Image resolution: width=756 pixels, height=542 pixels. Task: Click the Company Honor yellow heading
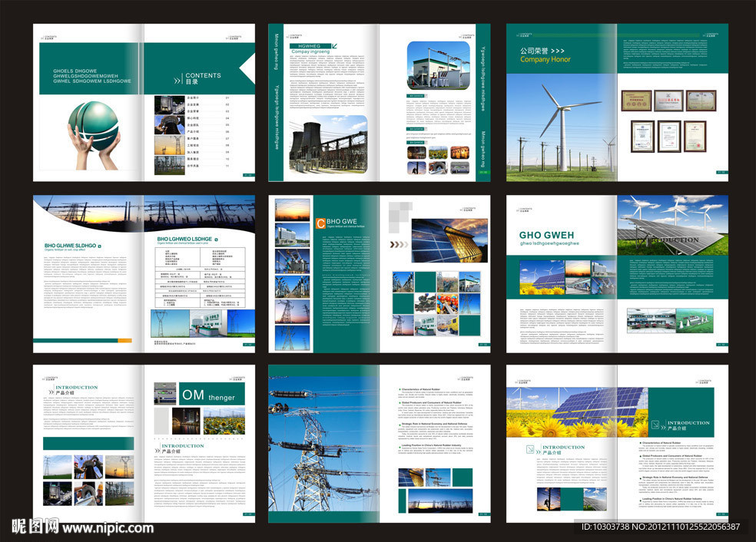tap(545, 59)
